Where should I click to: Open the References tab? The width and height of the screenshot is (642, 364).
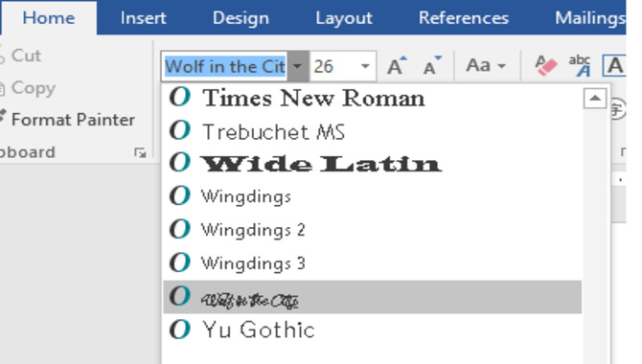point(464,18)
